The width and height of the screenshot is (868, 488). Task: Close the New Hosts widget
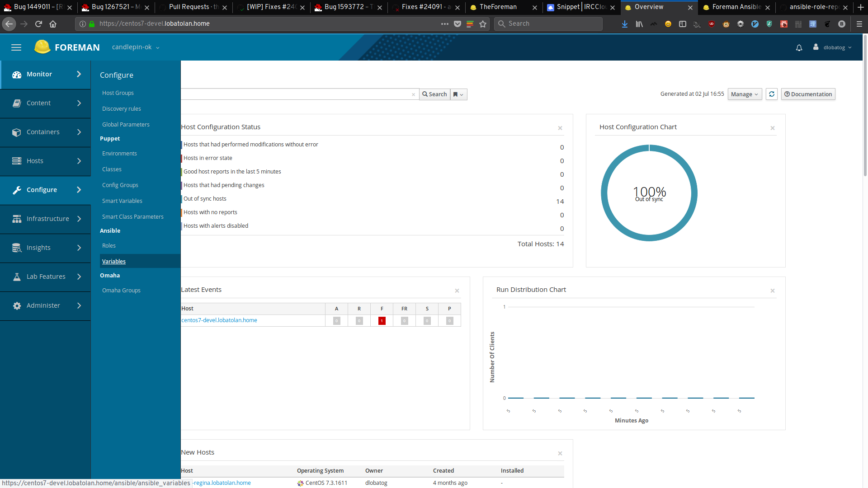pyautogui.click(x=560, y=454)
